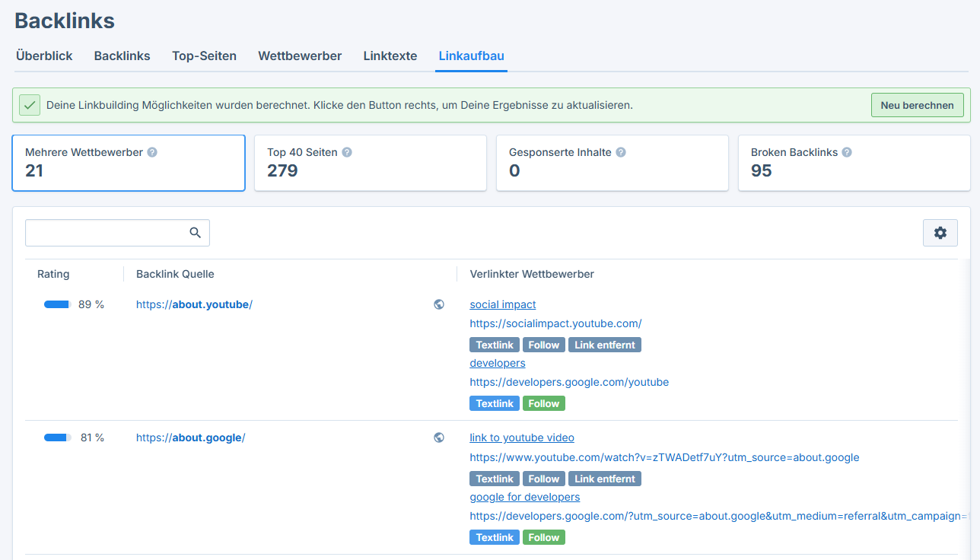Open the Wettbewerber tab
The width and height of the screenshot is (980, 560).
point(300,56)
